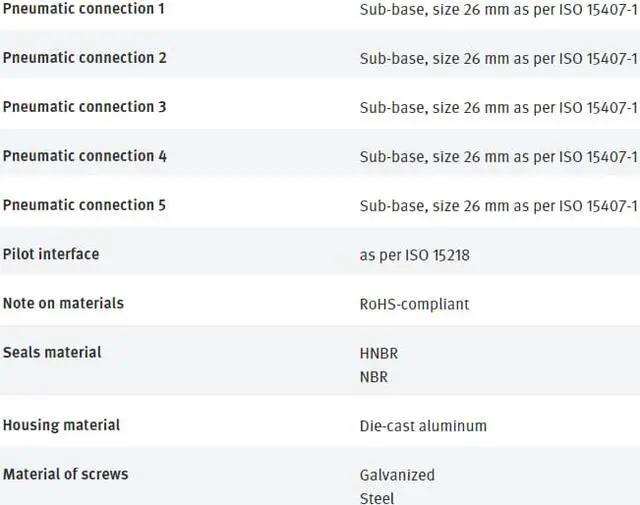Click the 'HNBR' seals material value

(379, 353)
